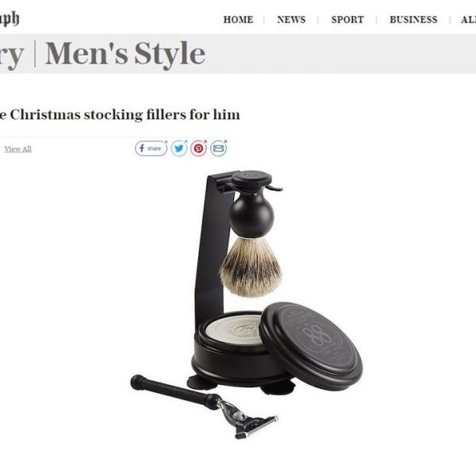
Task: Click the Christmas stocking fillers headline
Action: click(x=120, y=115)
